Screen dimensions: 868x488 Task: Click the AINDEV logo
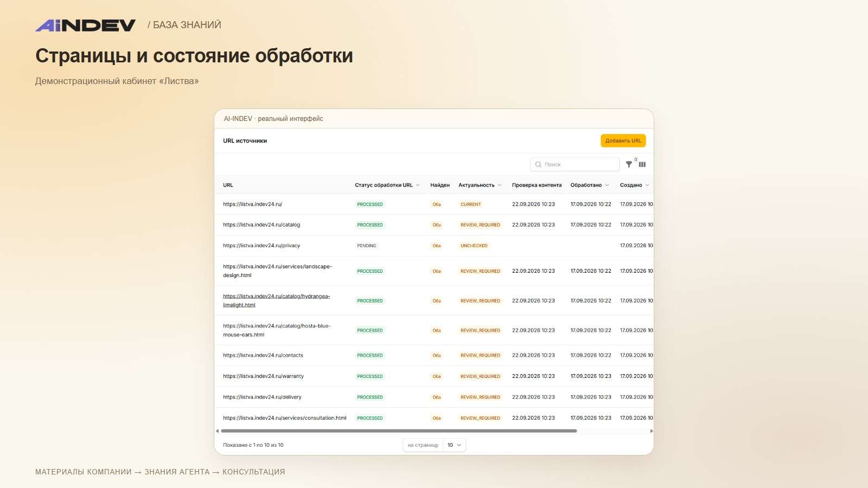click(85, 25)
